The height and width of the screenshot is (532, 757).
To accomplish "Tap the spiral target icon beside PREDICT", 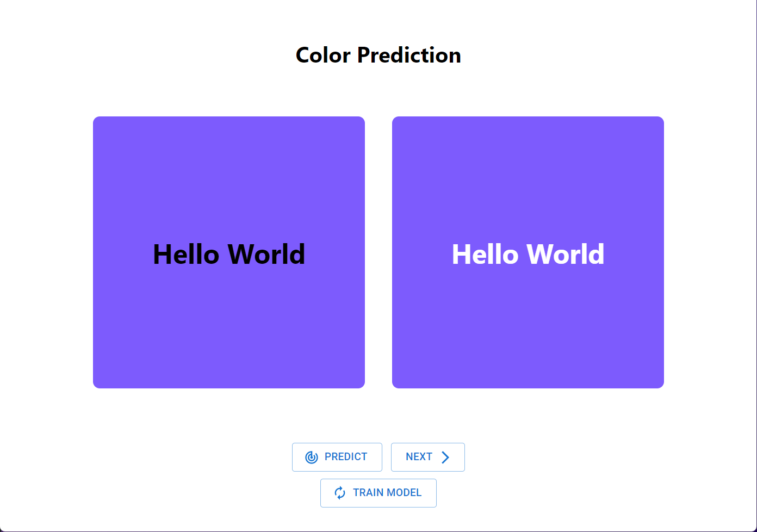I will point(312,457).
